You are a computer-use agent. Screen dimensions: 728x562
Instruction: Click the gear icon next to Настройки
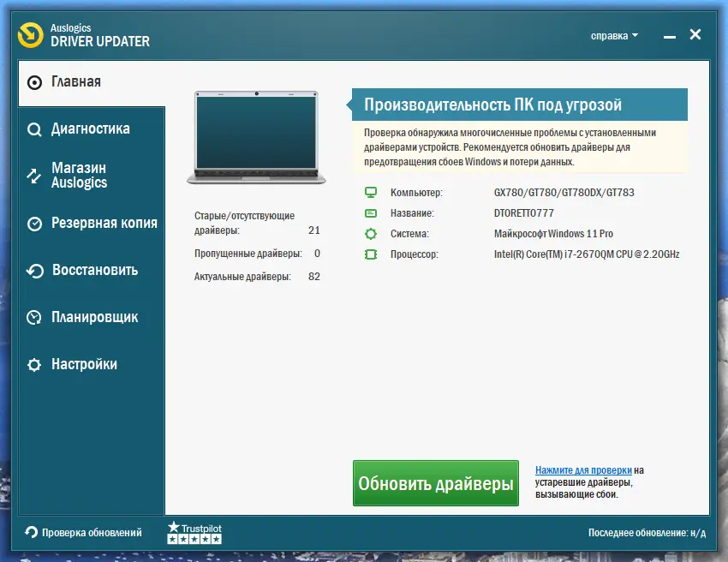point(34,364)
